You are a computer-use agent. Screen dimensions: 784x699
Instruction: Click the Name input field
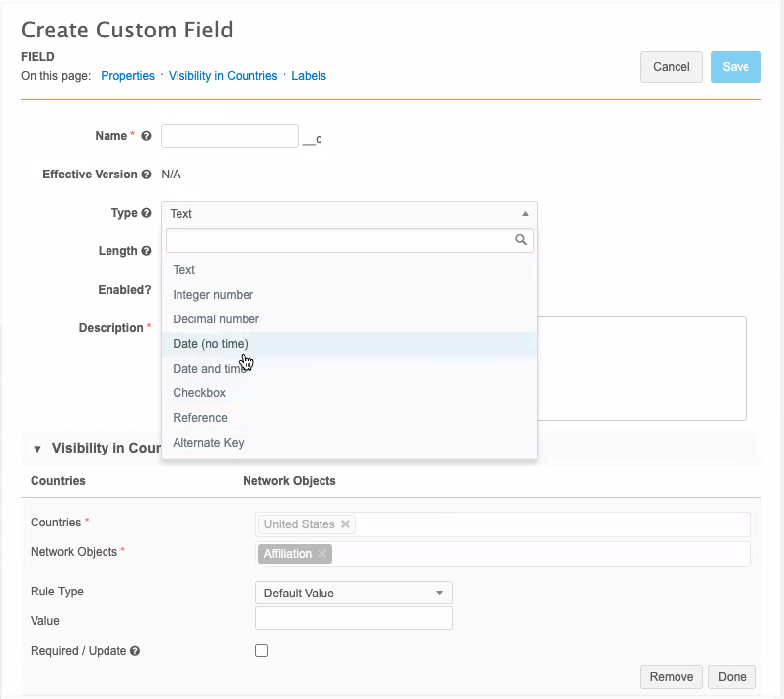[x=229, y=136]
